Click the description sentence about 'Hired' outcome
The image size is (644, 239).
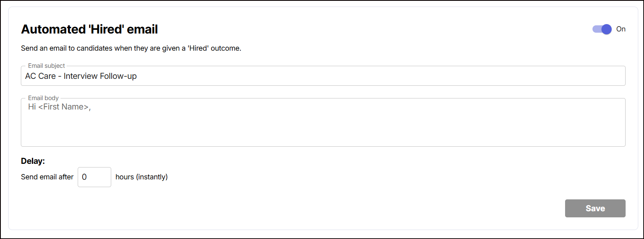coord(131,48)
